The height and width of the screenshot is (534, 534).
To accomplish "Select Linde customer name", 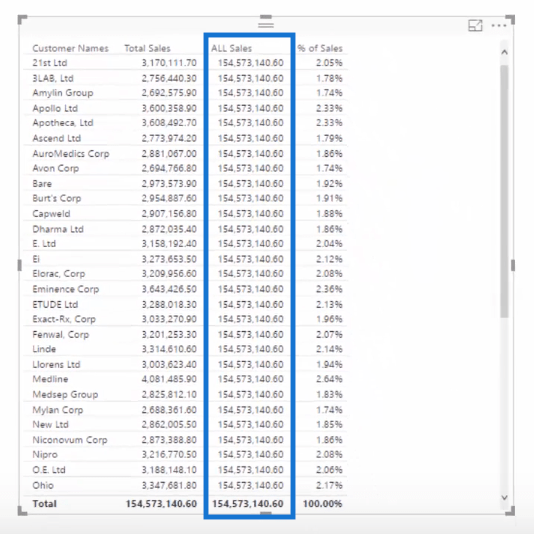I will [x=44, y=349].
